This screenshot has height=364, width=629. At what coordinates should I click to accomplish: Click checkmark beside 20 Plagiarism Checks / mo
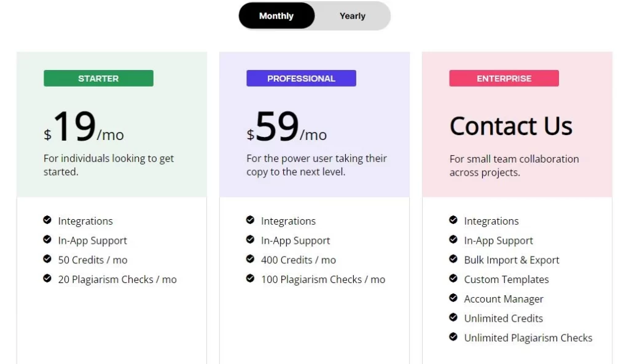coord(47,279)
